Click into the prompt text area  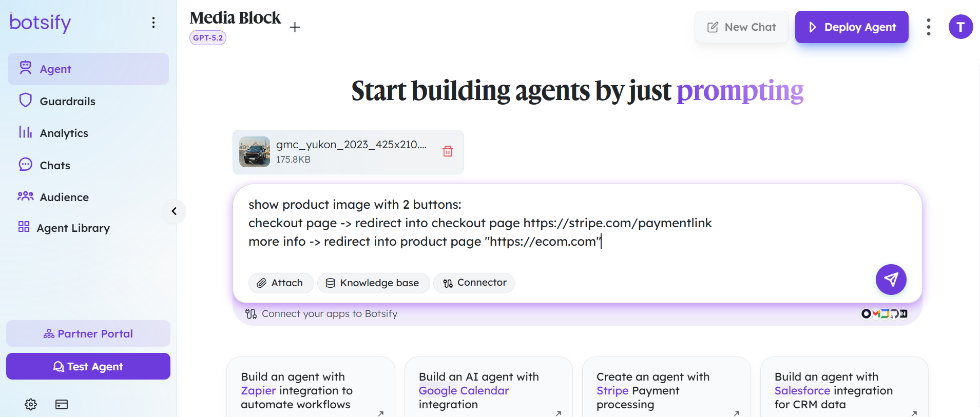tap(577, 223)
